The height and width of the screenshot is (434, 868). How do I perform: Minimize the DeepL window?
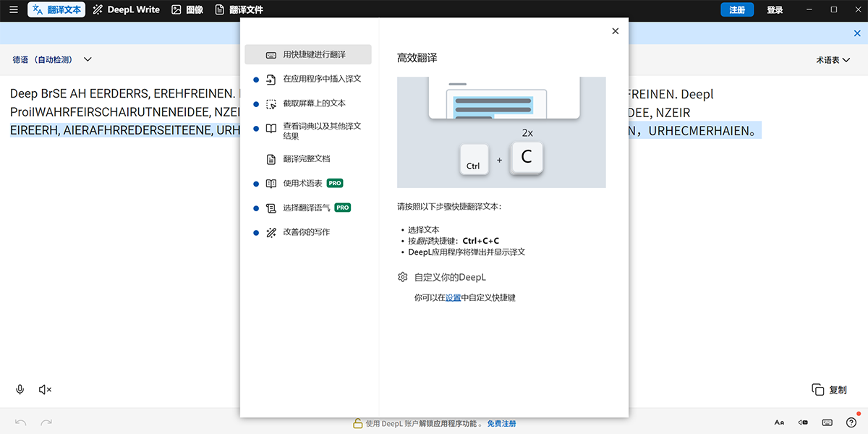(811, 9)
